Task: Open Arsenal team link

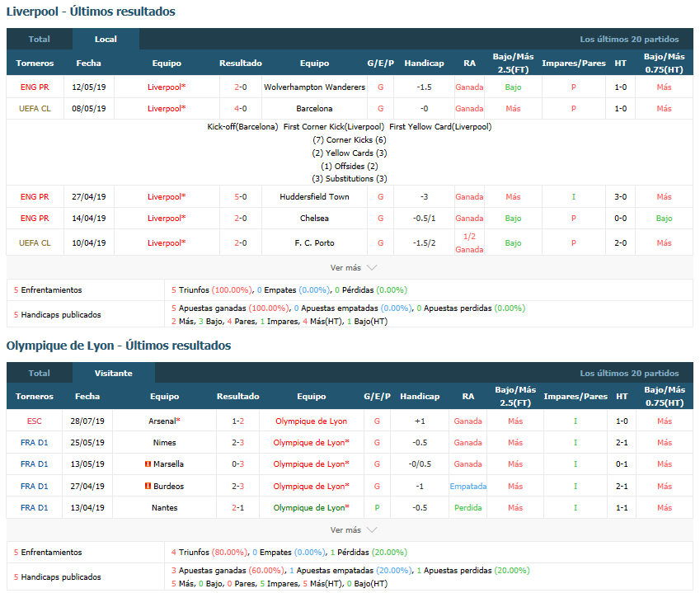Action: pos(164,421)
